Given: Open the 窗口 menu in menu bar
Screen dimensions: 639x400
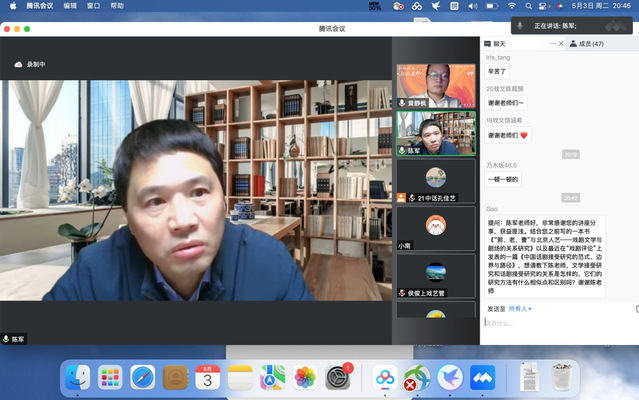Looking at the screenshot, I should (93, 6).
